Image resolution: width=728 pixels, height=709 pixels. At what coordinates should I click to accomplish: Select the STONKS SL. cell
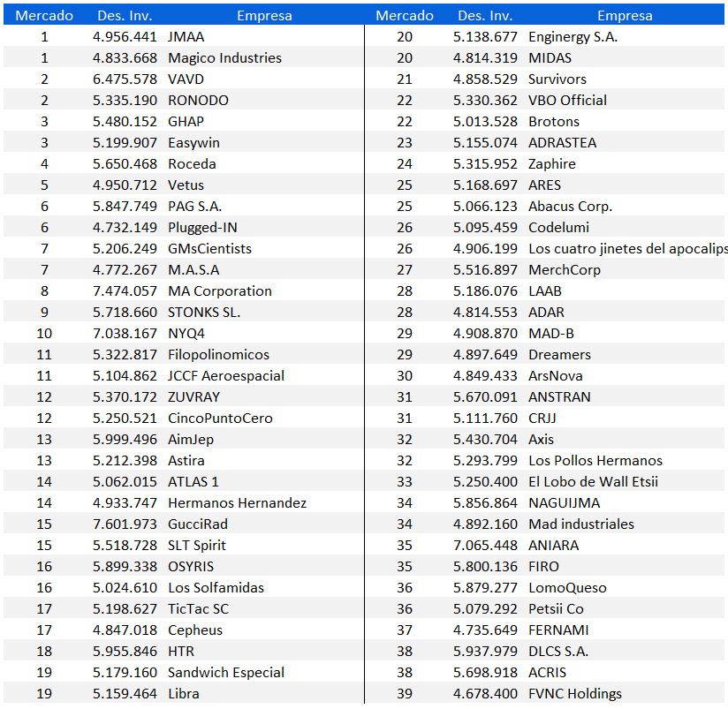coord(204,313)
